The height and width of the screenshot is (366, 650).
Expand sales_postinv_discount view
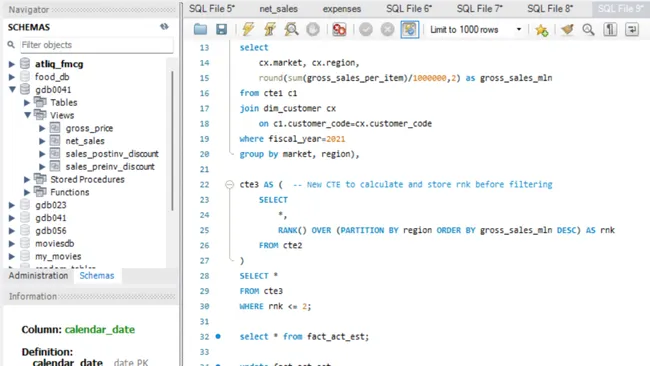(x=42, y=154)
